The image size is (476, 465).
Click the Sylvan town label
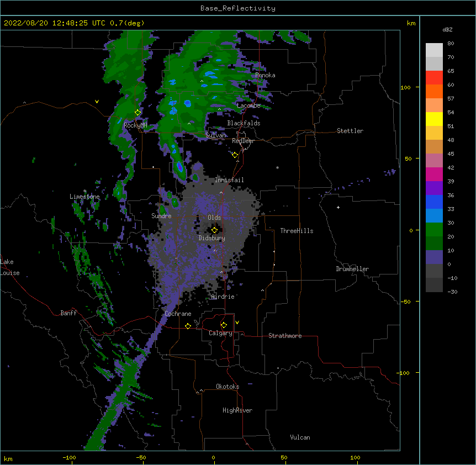pyautogui.click(x=215, y=135)
